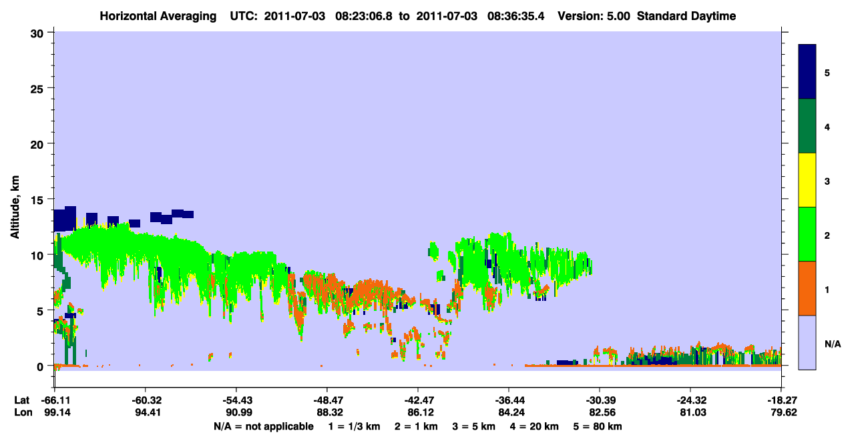The height and width of the screenshot is (445, 868).
Task: Click latitude value -30.39
Action: click(600, 400)
